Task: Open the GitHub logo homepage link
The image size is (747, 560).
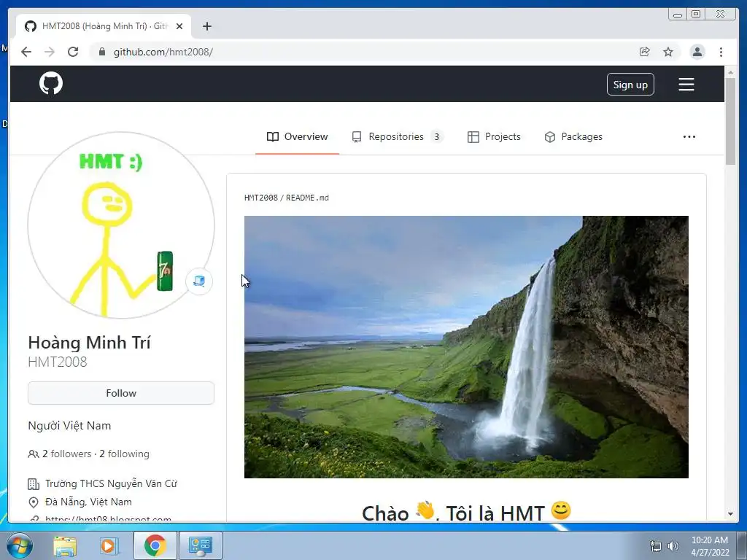Action: (x=51, y=83)
